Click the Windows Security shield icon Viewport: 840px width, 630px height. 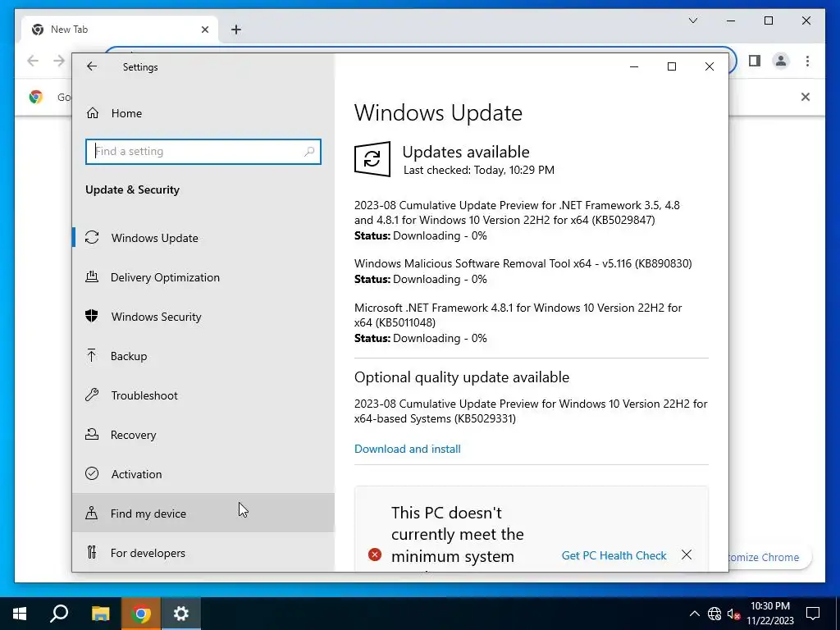pos(92,316)
